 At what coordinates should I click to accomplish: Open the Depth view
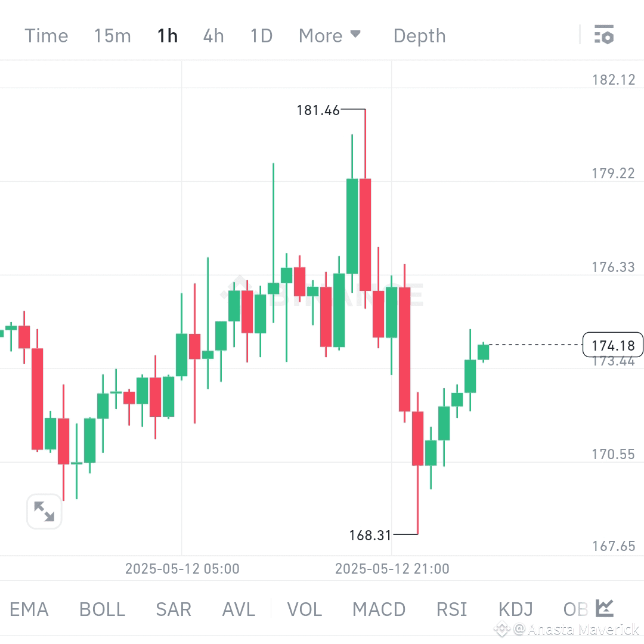[x=419, y=35]
